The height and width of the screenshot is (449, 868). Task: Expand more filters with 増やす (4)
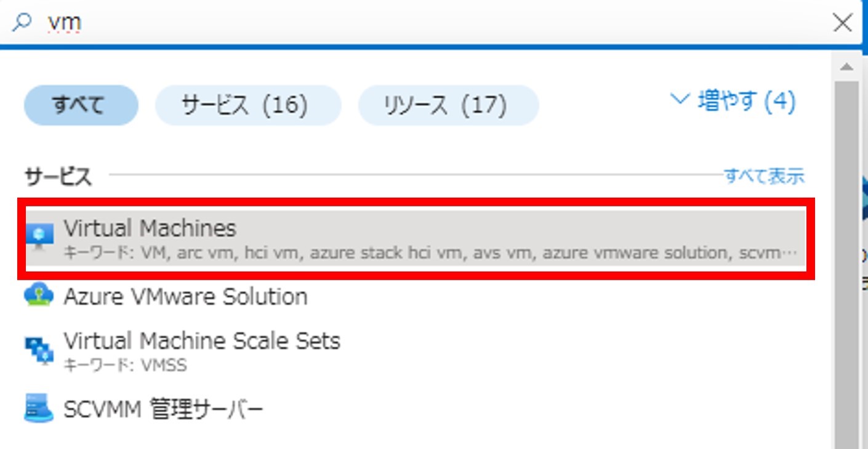(x=746, y=102)
